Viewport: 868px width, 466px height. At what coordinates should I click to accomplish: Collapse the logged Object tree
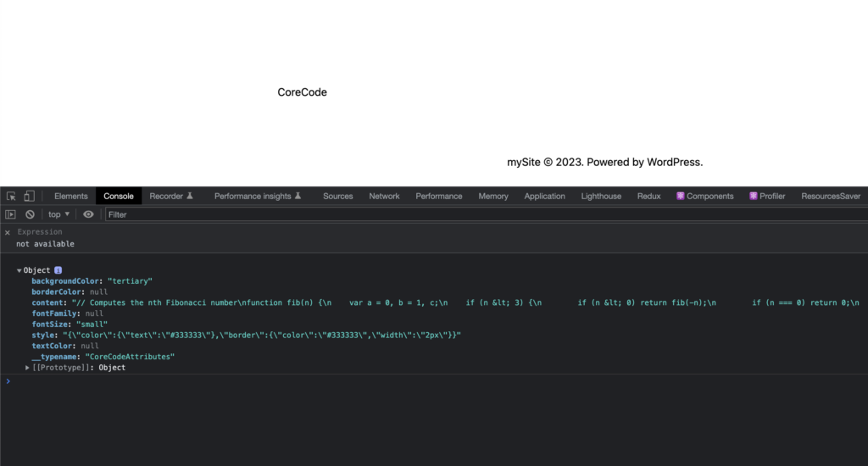(19, 270)
